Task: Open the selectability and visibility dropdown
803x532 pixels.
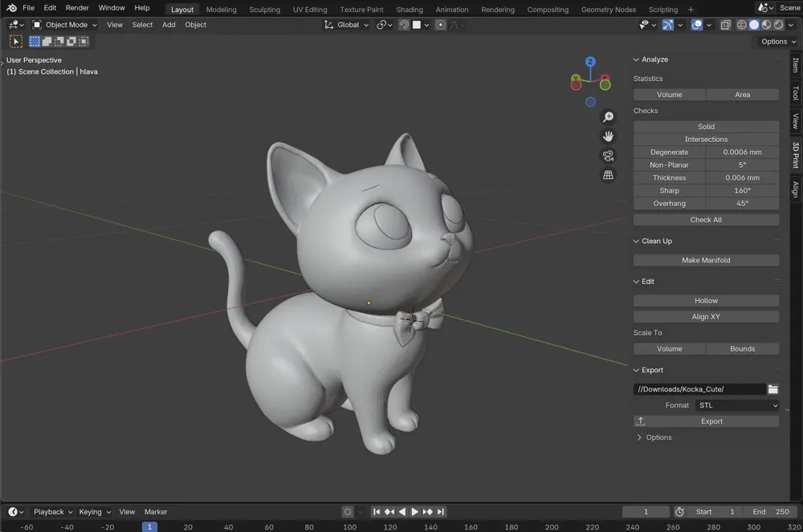Action: pos(647,25)
